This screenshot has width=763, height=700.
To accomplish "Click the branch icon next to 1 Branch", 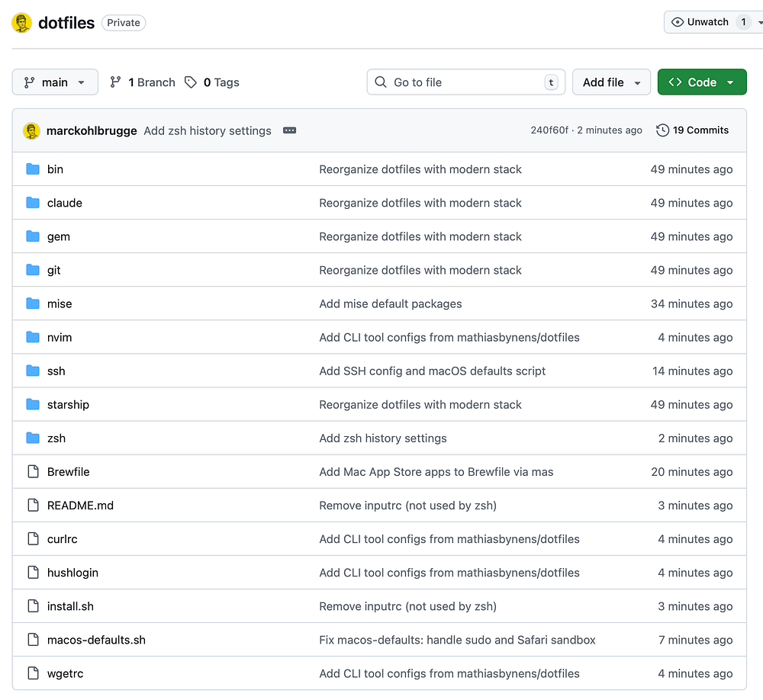I will 115,82.
